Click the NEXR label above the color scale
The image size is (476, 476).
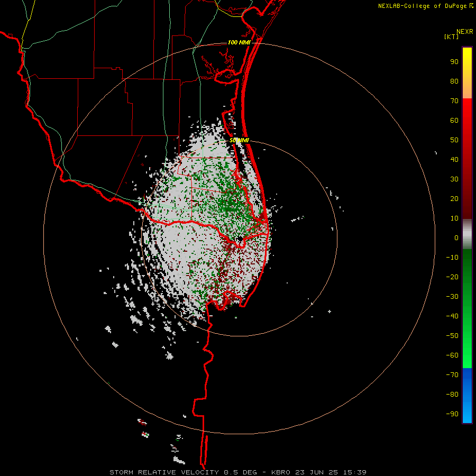point(465,32)
